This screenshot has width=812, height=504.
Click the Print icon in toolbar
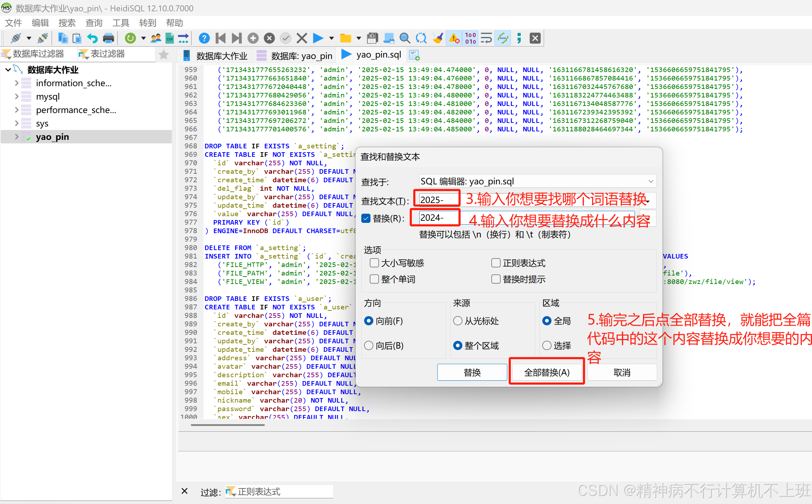[109, 38]
